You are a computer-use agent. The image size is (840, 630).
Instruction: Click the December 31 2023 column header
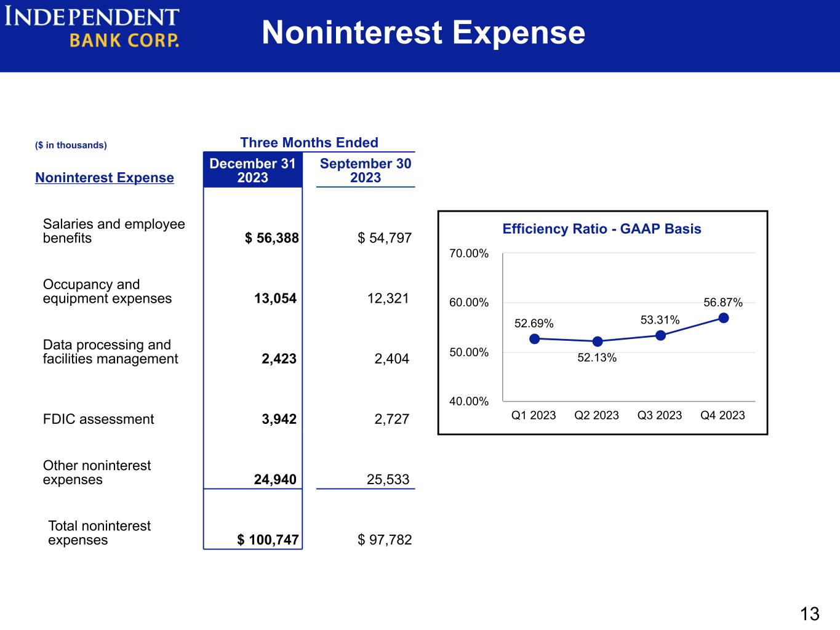(253, 170)
